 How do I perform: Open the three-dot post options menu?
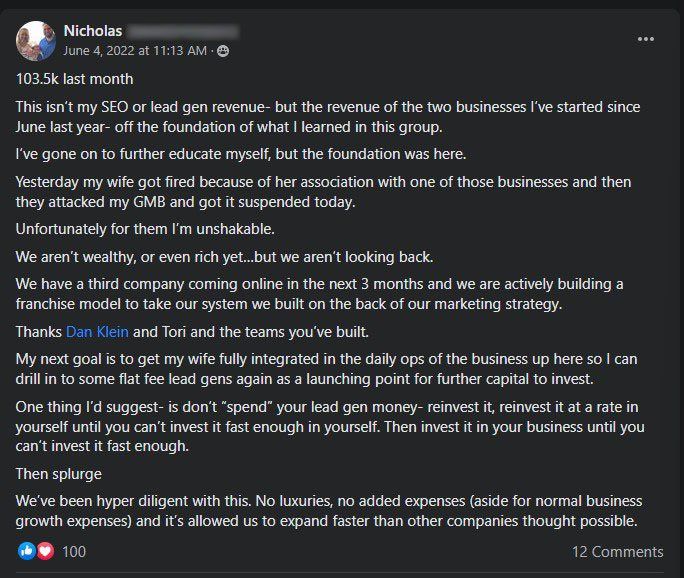(645, 39)
